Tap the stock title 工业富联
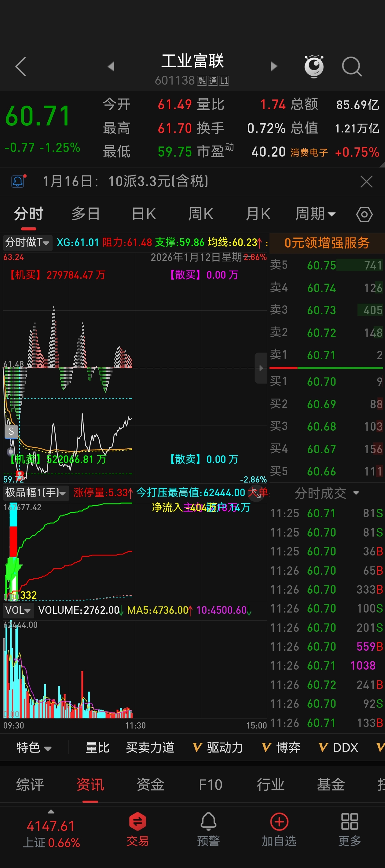 pyautogui.click(x=192, y=61)
